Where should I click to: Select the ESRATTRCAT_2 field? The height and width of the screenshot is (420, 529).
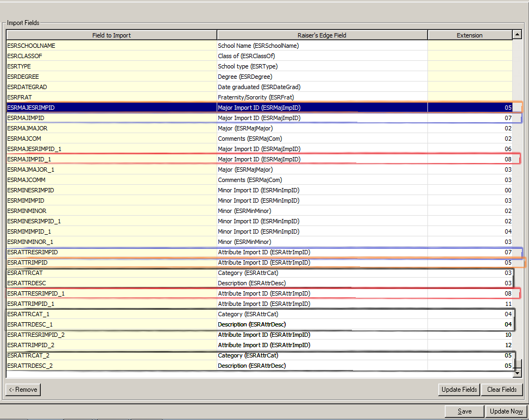point(111,355)
